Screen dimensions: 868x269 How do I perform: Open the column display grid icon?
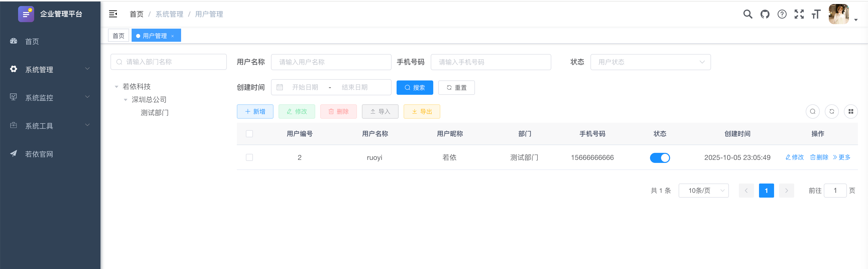pyautogui.click(x=850, y=112)
